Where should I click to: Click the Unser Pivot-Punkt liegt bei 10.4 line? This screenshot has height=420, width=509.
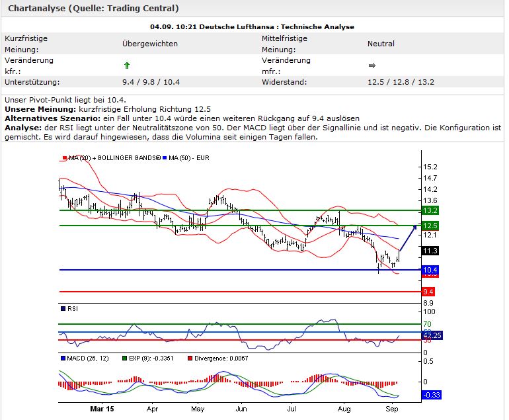65,100
